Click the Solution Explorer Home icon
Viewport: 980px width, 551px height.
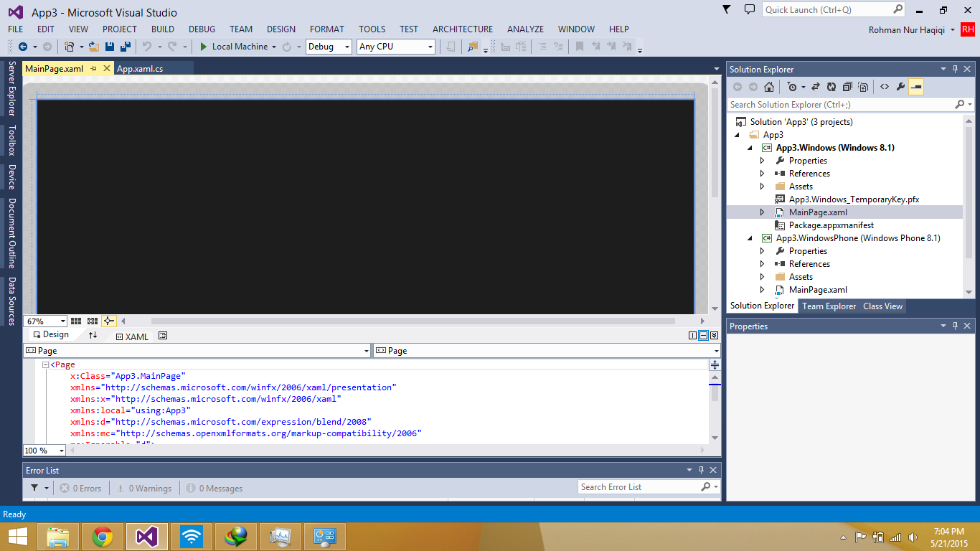[769, 87]
